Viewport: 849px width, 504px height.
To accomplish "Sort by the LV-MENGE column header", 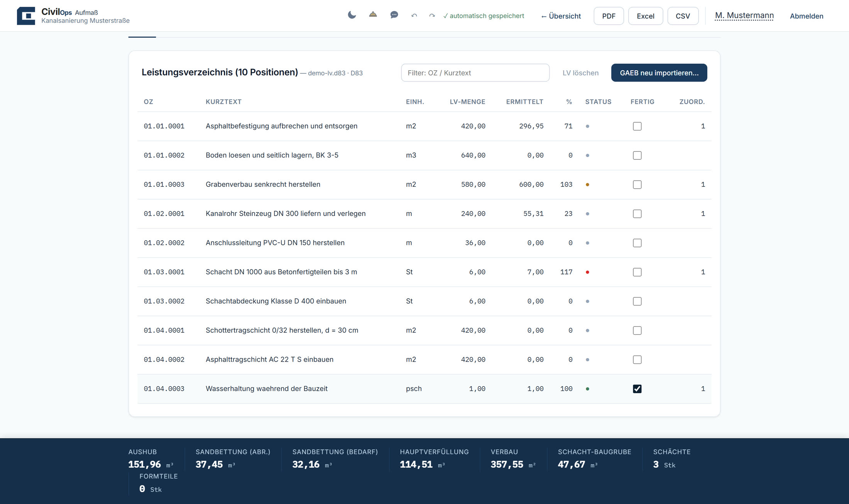I will (x=467, y=102).
